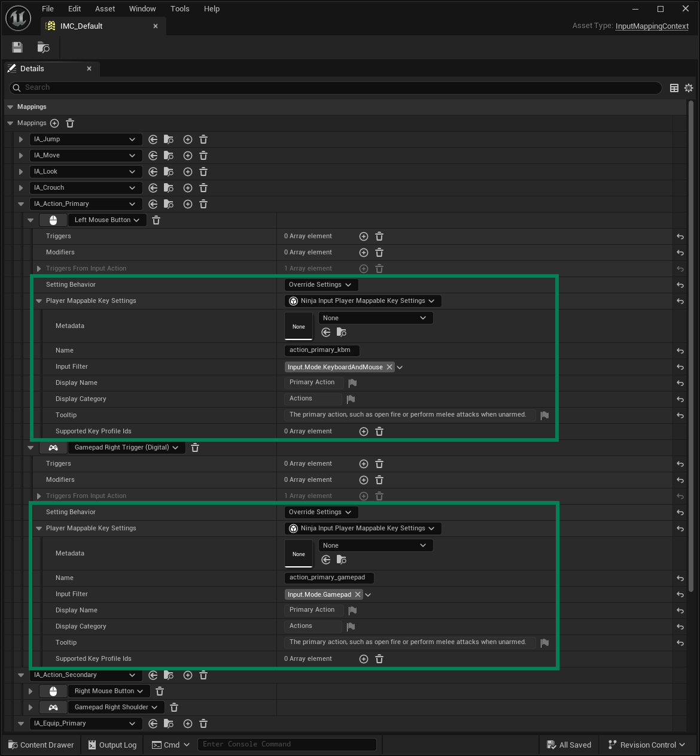
Task: Browse to asset in Content Browser from toolbar
Action: (x=42, y=47)
